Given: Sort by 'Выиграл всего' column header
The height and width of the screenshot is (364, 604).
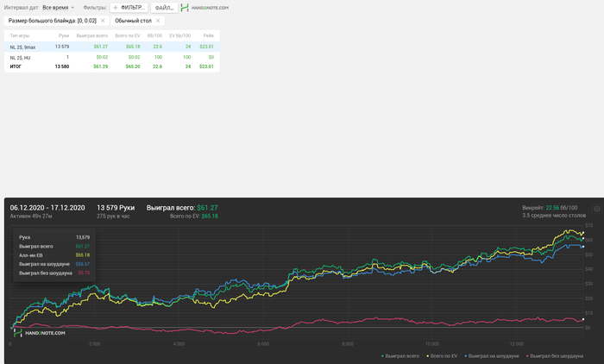Looking at the screenshot, I should pyautogui.click(x=92, y=35).
